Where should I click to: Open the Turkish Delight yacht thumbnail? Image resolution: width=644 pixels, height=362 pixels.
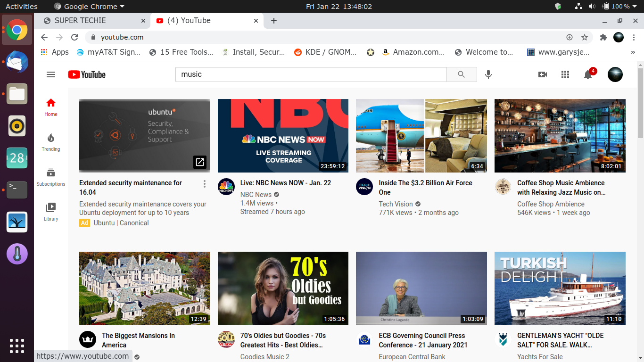point(560,288)
